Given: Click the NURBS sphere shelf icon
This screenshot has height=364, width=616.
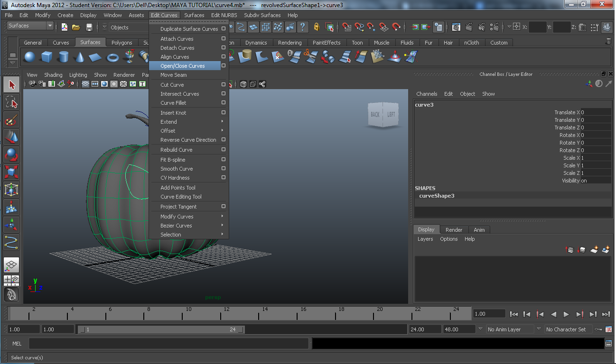Looking at the screenshot, I should click(29, 57).
